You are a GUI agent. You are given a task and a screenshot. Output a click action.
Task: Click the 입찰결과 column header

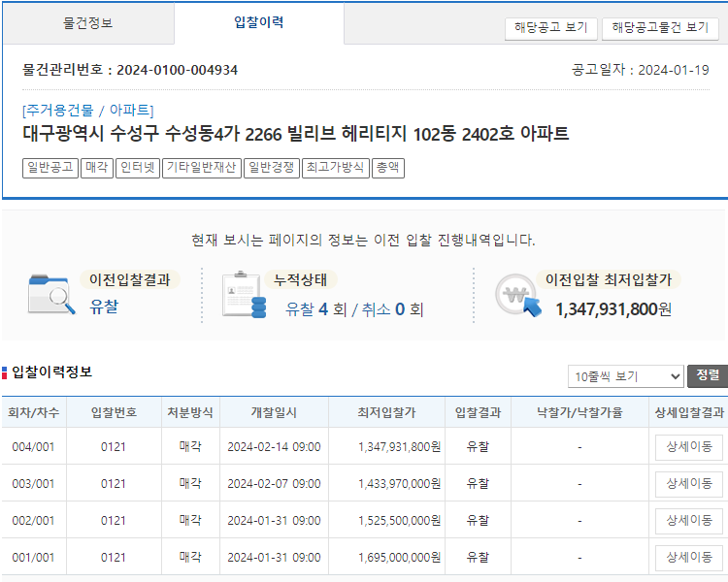pos(478,412)
